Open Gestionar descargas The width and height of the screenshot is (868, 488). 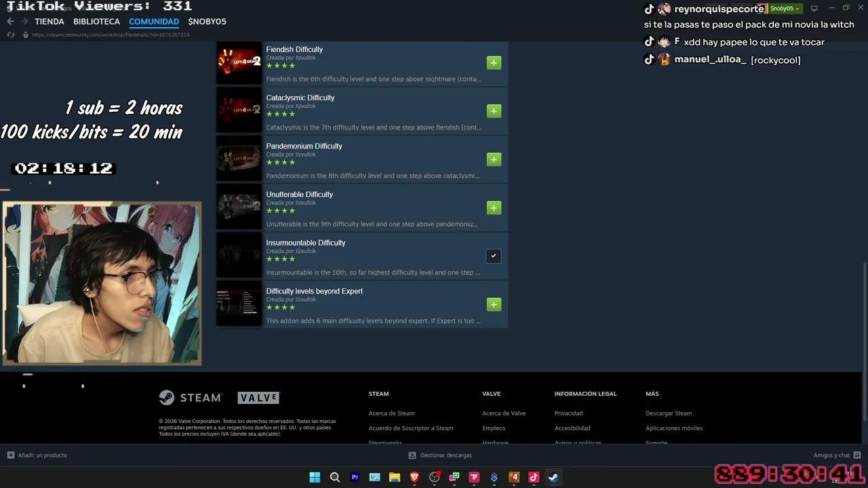tap(440, 455)
